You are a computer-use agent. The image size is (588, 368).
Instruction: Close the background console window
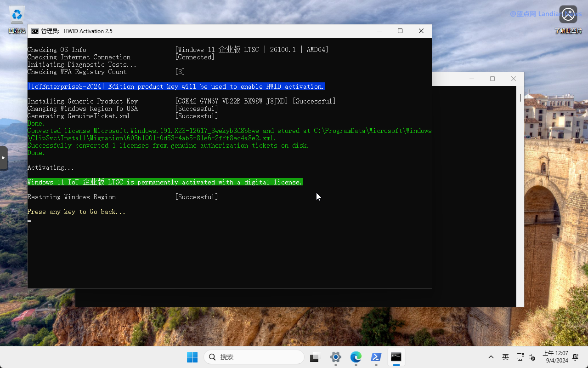(514, 79)
